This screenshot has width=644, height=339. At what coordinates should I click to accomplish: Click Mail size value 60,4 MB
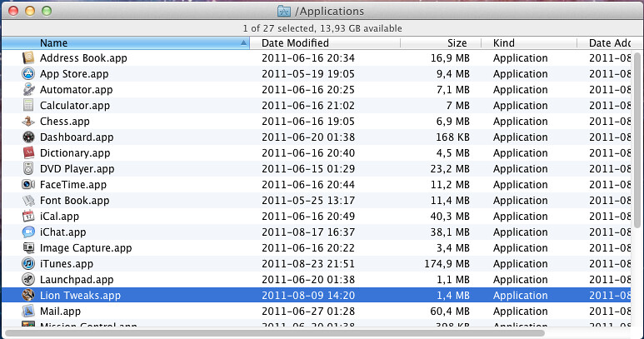click(x=450, y=311)
